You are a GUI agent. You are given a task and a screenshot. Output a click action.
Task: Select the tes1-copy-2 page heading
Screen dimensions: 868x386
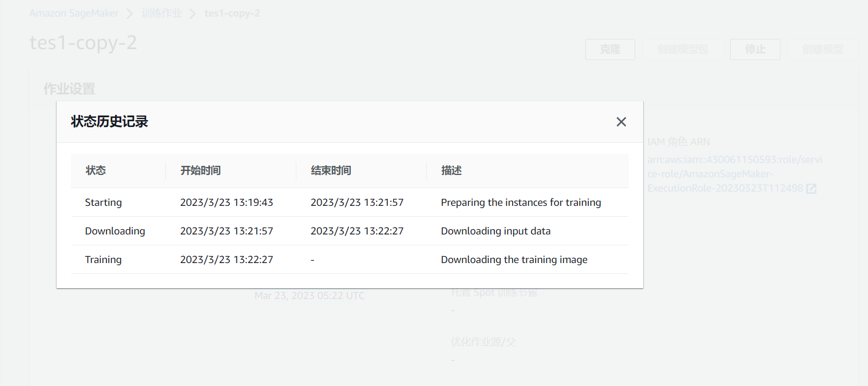tap(83, 43)
